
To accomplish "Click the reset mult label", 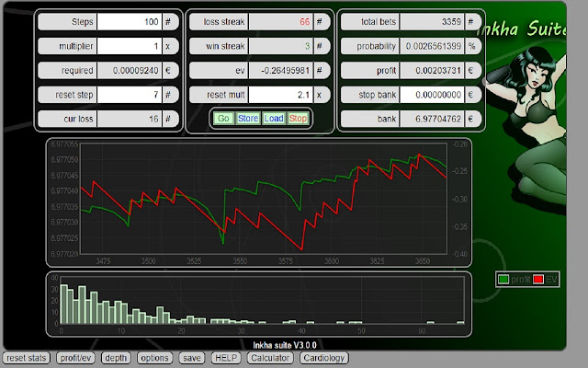I will click(226, 95).
